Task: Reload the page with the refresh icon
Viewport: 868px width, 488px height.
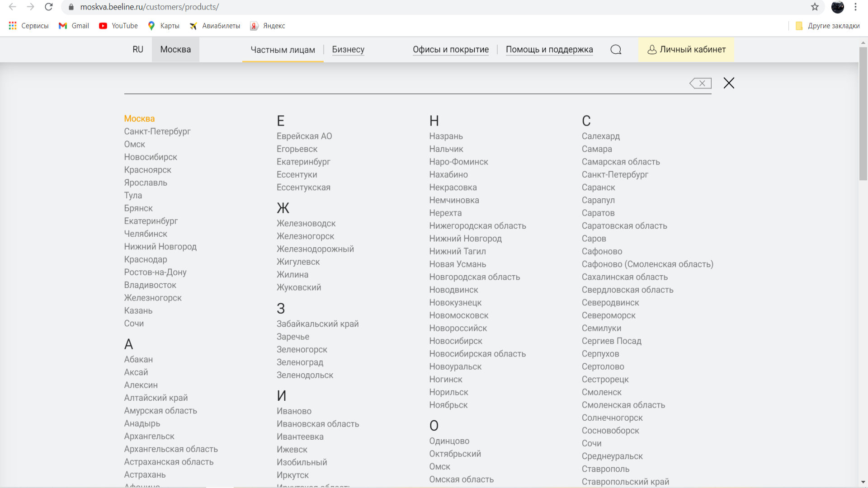Action: click(49, 7)
